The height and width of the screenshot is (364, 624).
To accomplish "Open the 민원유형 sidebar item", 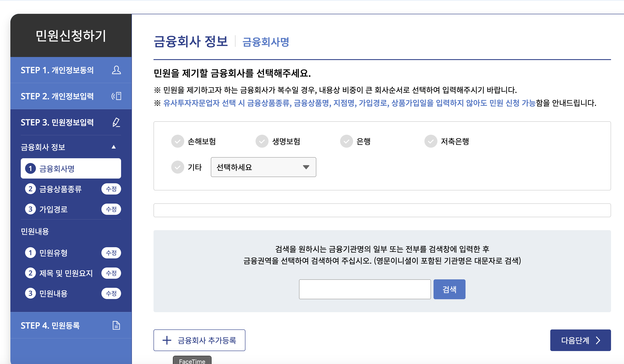I will coord(53,253).
